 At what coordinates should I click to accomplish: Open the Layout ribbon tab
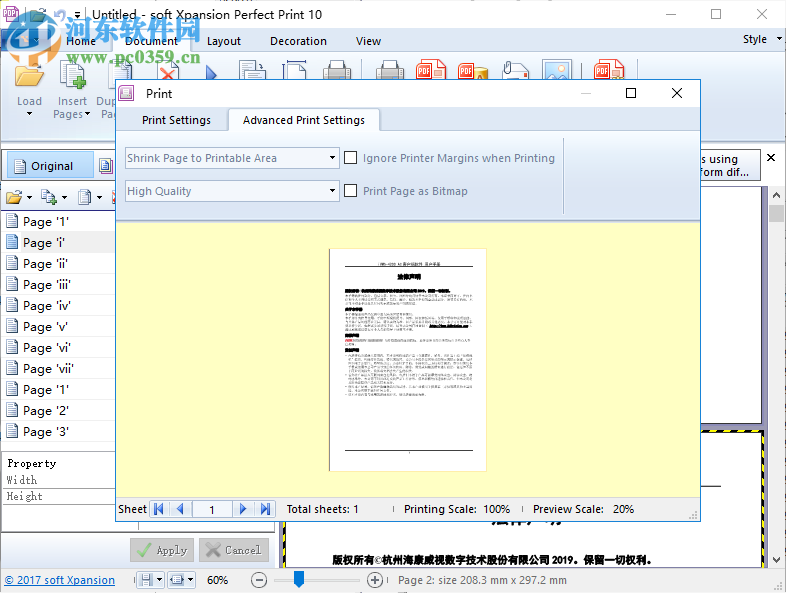tap(224, 41)
